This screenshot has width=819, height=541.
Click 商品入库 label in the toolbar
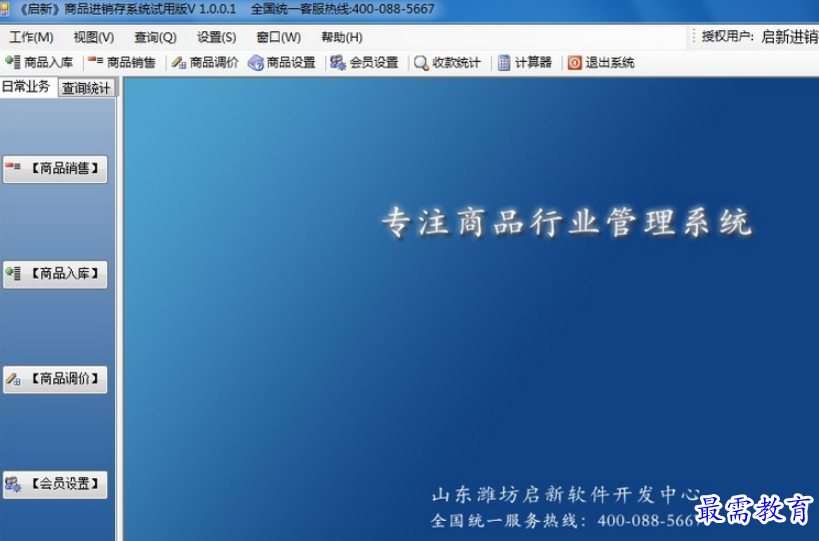click(49, 63)
